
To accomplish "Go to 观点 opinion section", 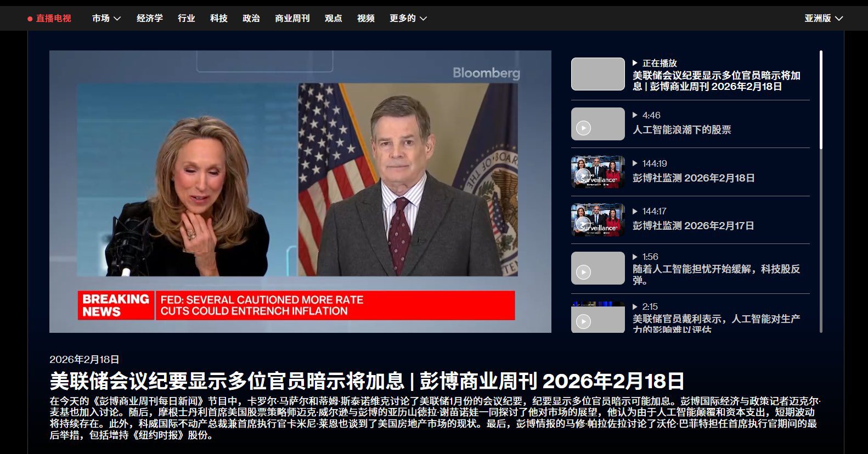I will point(334,19).
